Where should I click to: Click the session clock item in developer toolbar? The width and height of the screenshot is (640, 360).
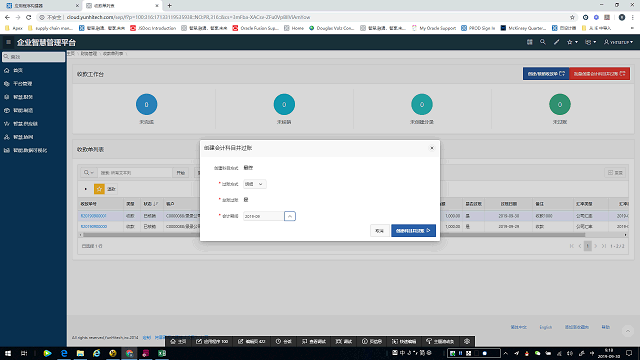pos(284,341)
